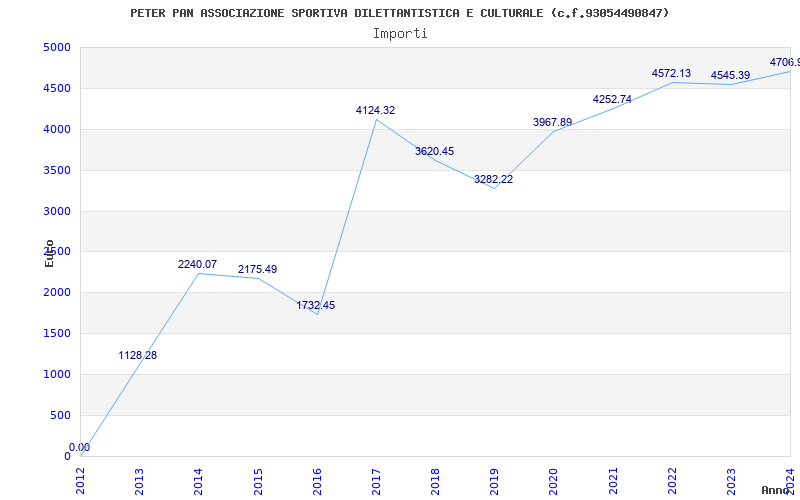Image resolution: width=800 pixels, height=500 pixels.
Task: Click the data label 4572.13
Action: click(671, 73)
